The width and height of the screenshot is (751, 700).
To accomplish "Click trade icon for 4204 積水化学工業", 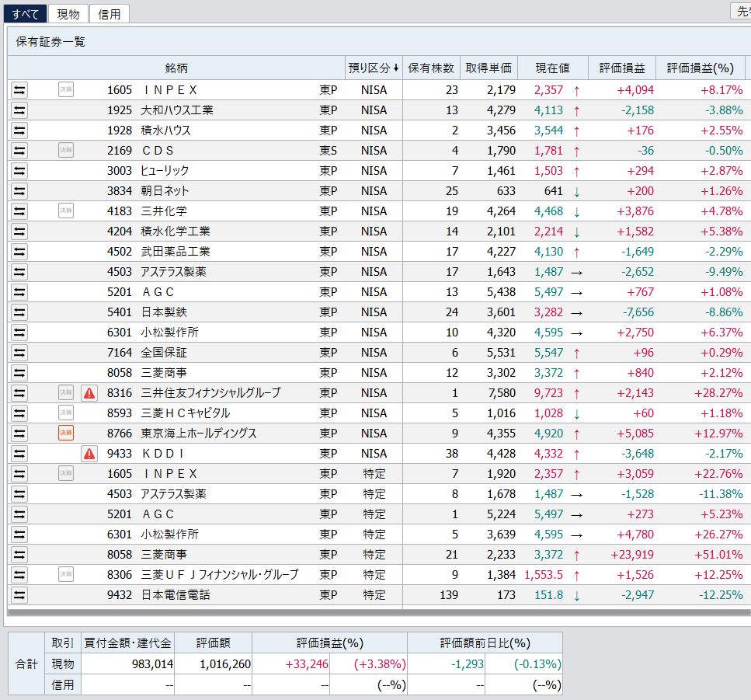I will pos(19,232).
